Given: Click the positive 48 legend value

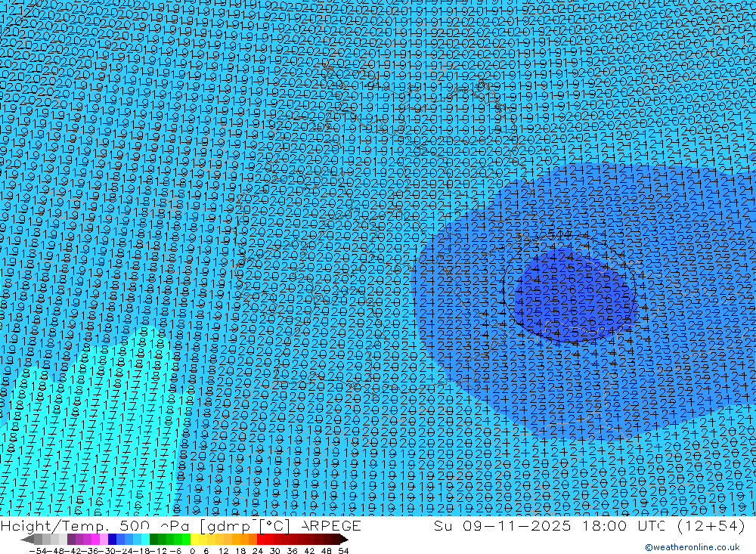Looking at the screenshot, I should point(327,551).
